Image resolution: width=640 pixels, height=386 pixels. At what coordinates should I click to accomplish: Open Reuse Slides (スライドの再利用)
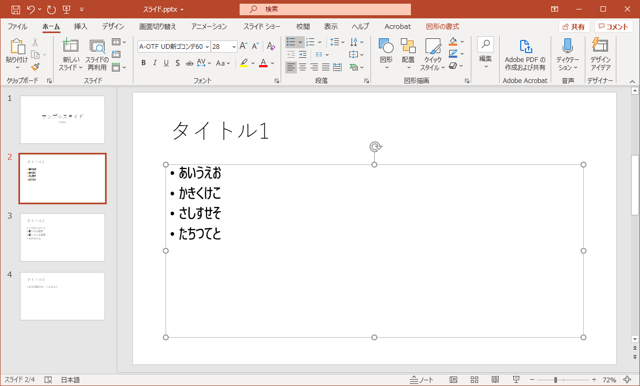97,55
